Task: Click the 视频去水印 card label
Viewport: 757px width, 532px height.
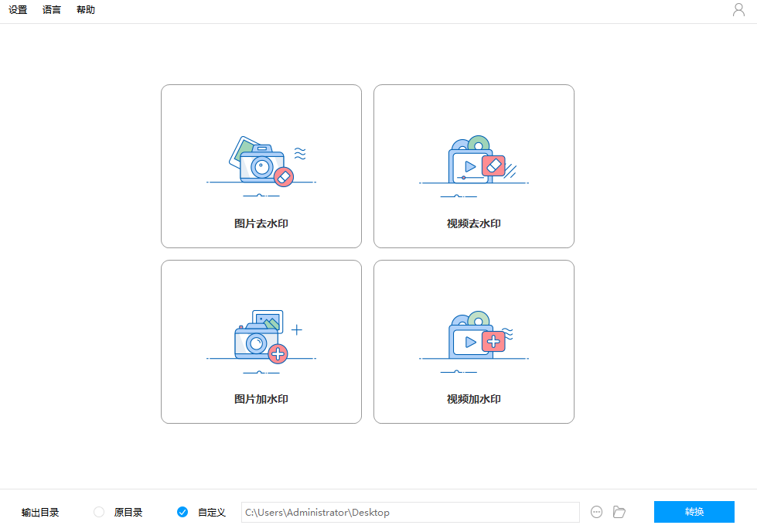Action: tap(474, 224)
